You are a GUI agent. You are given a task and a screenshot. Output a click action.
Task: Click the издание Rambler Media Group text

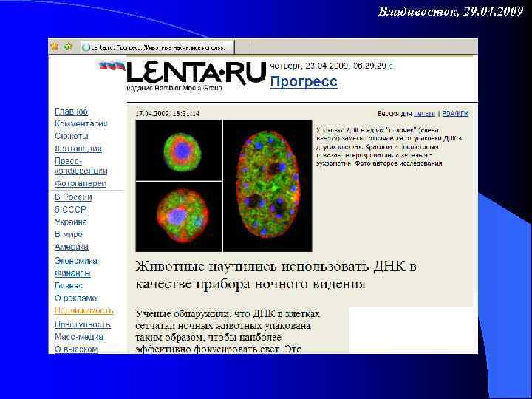point(174,88)
